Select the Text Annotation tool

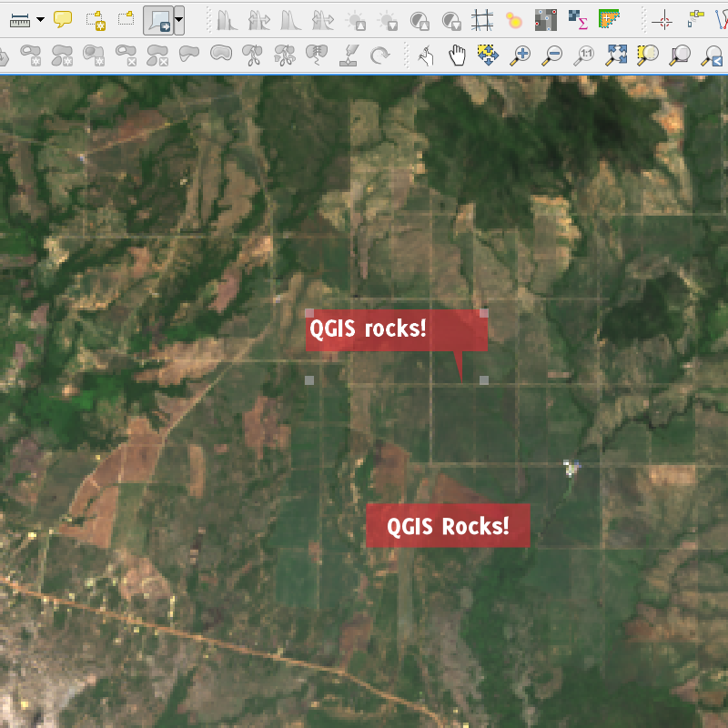coord(158,20)
